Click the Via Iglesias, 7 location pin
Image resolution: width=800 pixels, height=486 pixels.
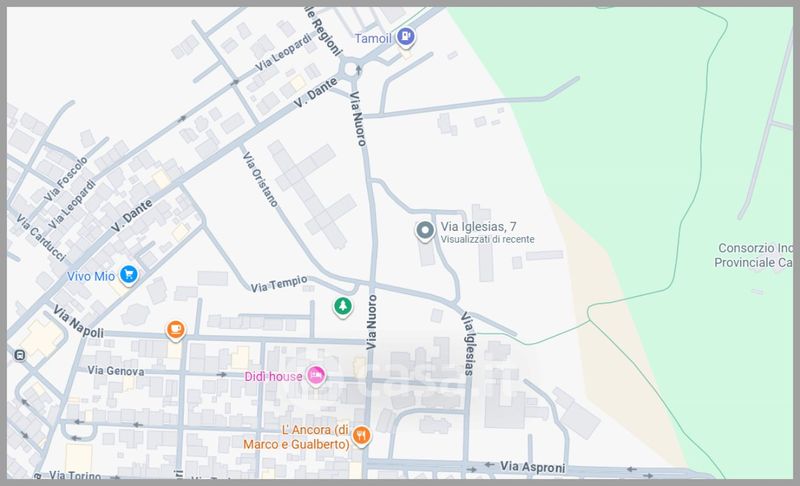425,232
